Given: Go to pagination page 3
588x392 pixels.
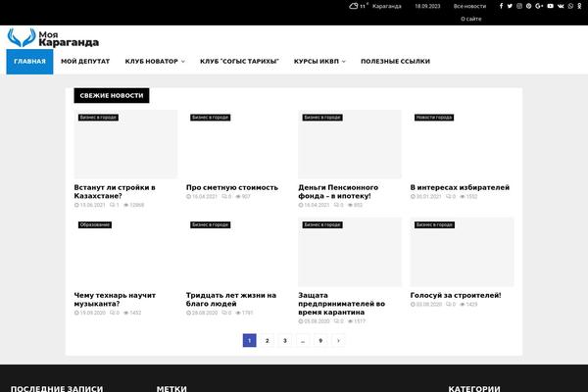Looking at the screenshot, I should [284, 341].
